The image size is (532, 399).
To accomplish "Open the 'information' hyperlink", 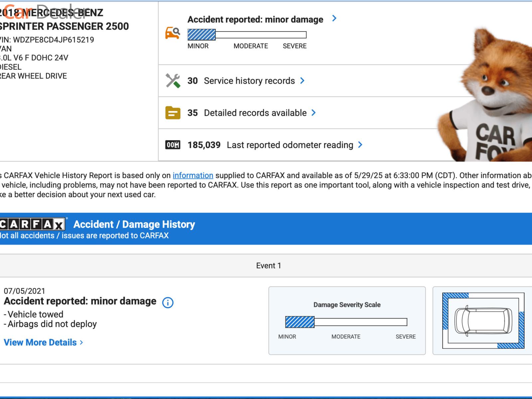I will (x=193, y=176).
